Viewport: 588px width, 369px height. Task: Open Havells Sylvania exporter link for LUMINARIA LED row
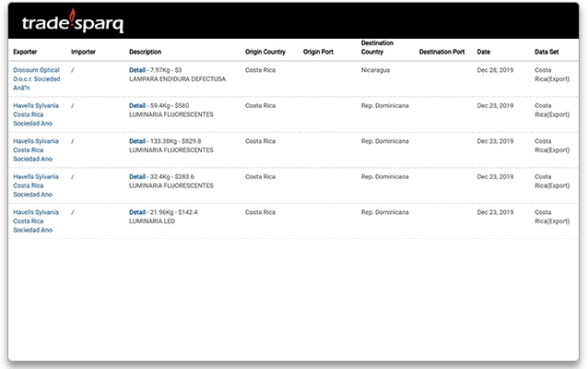[36, 221]
